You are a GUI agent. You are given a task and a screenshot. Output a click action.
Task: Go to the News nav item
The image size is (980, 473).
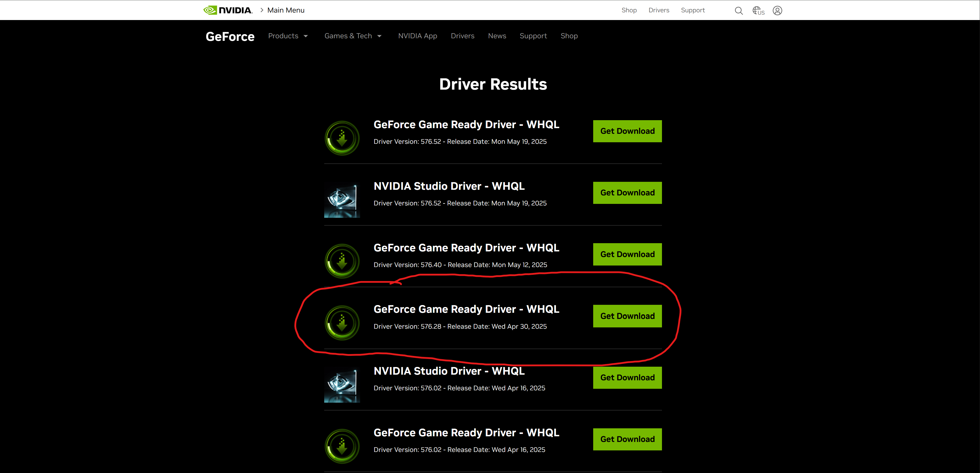pyautogui.click(x=497, y=36)
